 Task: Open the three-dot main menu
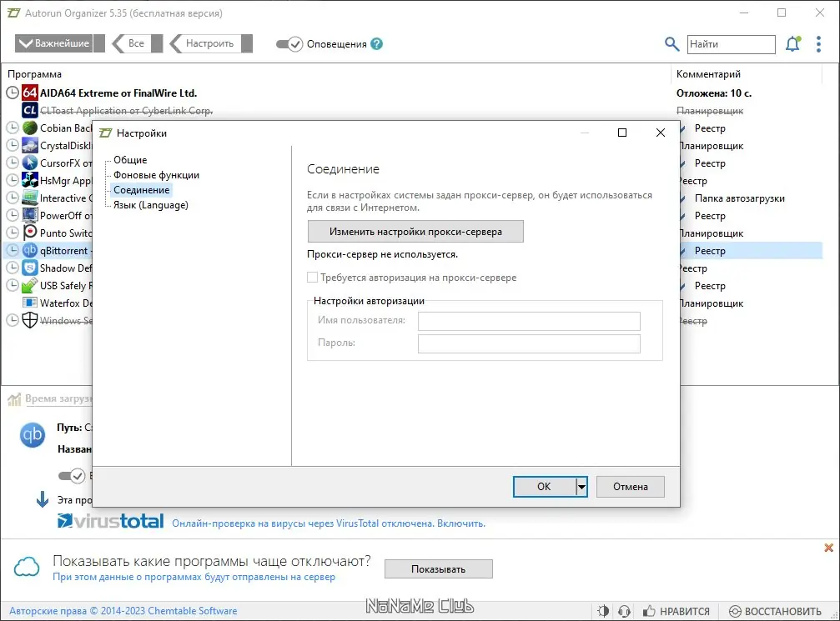click(818, 44)
